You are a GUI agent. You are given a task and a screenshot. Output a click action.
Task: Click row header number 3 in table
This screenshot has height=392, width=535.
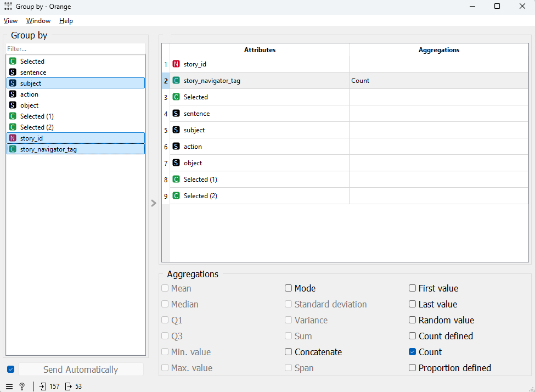166,97
